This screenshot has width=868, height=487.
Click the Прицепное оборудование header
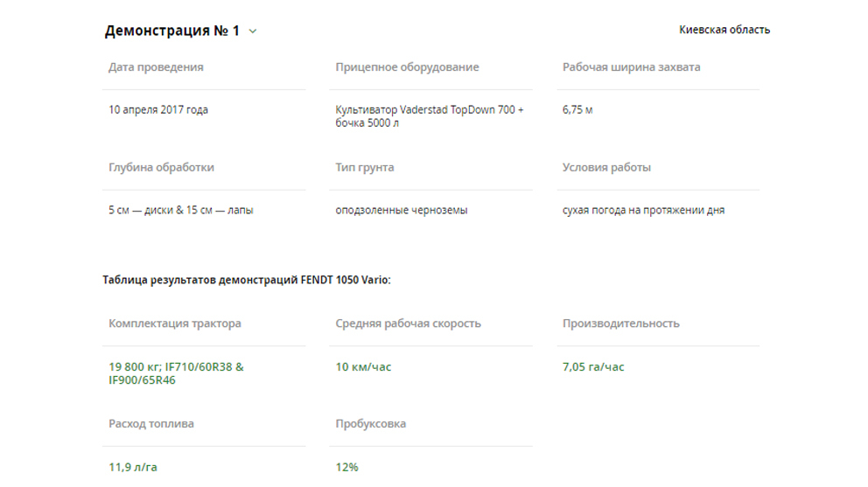tap(407, 67)
